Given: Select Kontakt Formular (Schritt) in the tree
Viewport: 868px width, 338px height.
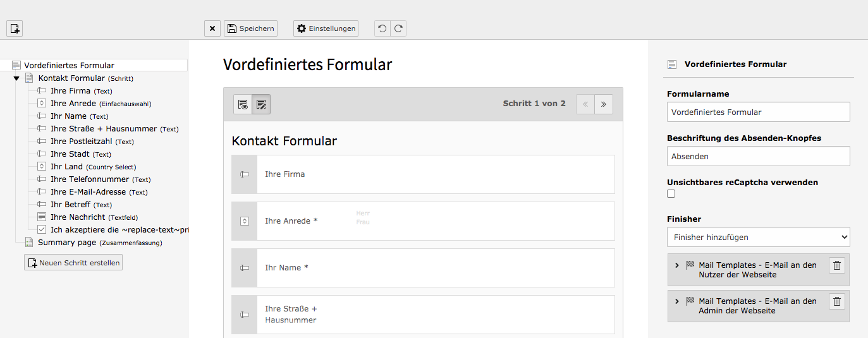Looking at the screenshot, I should click(x=85, y=78).
